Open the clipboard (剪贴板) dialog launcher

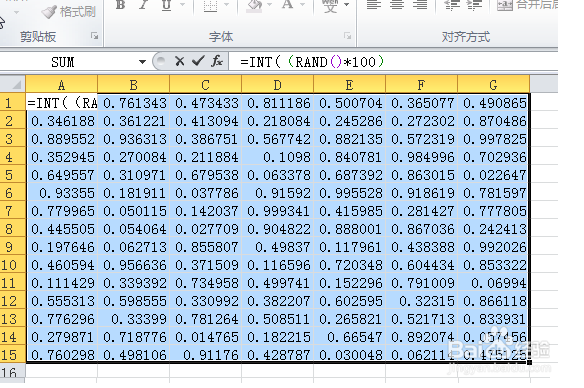(95, 36)
